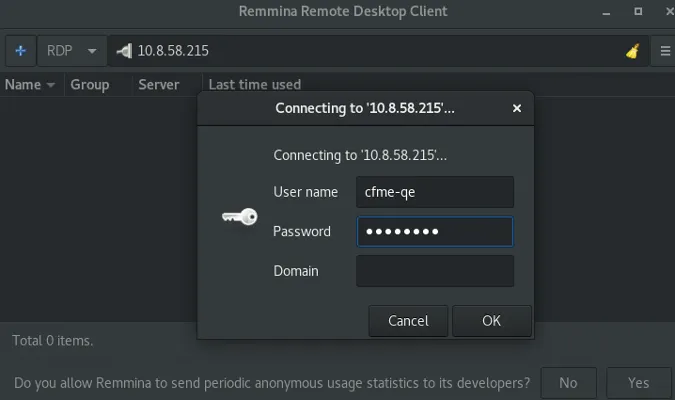Viewport: 675px width, 400px height.
Task: Maximize the Remmina window
Action: [x=637, y=12]
